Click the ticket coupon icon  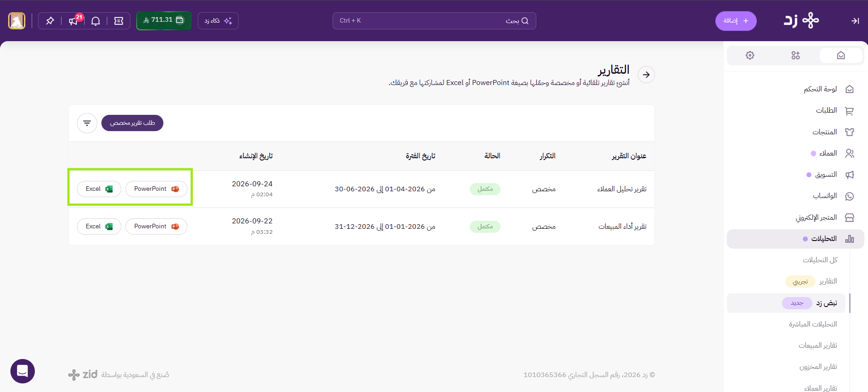[x=119, y=21]
